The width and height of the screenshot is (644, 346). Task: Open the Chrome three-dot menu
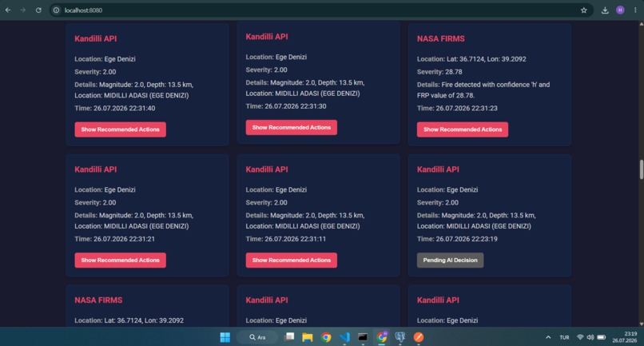[x=635, y=10]
